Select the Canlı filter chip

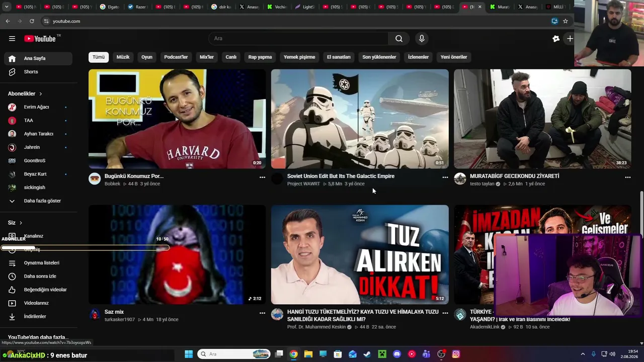click(x=231, y=57)
